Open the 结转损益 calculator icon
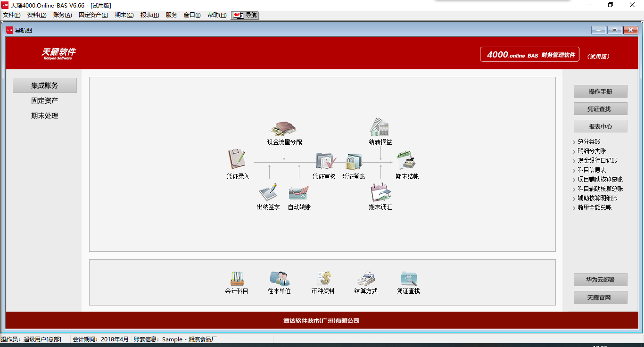Image resolution: width=644 pixels, height=347 pixels. [x=380, y=127]
